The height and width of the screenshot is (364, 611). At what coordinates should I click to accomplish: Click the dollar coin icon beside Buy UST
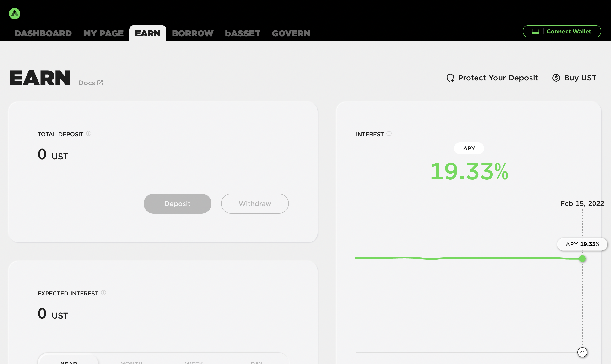click(556, 78)
